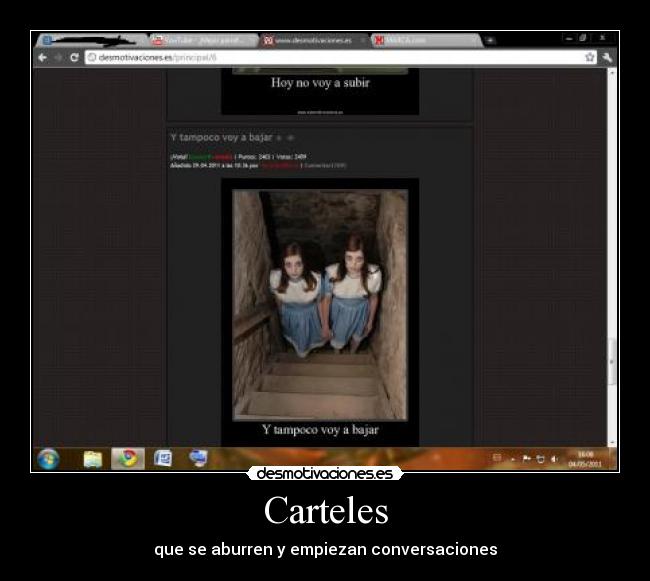Open the 'Y tampoco voy a bajar' post title
The image size is (650, 581).
(221, 137)
